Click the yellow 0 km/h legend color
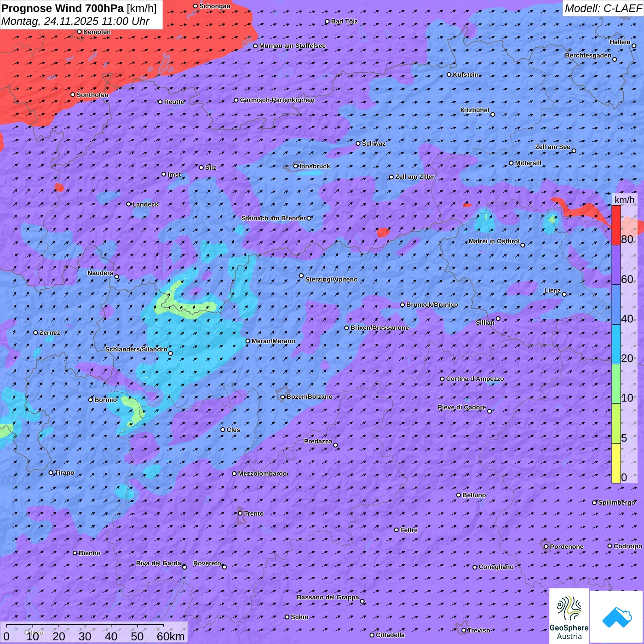This screenshot has height=644, width=644. [x=616, y=463]
